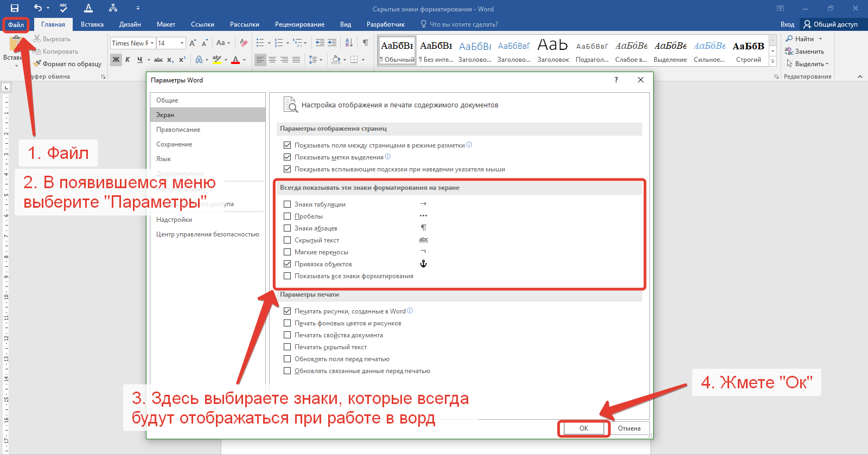Toggle italic formatting (К)

(x=127, y=60)
